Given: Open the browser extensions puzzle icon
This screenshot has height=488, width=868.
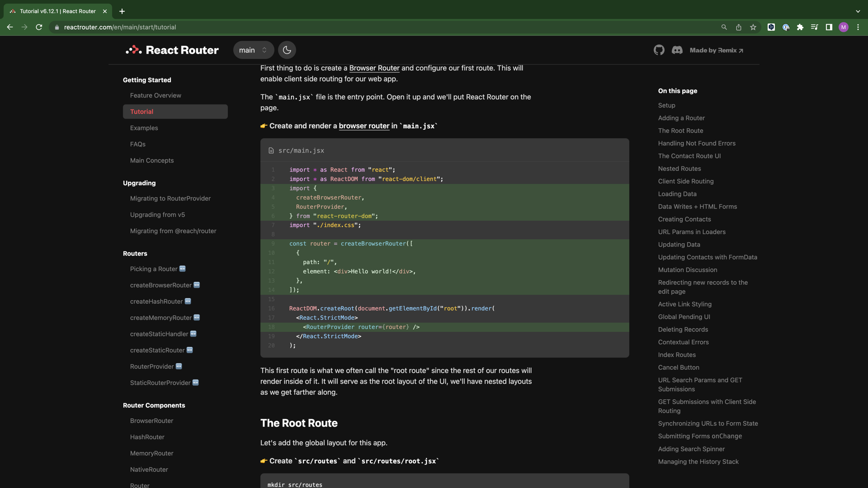Looking at the screenshot, I should [x=800, y=27].
